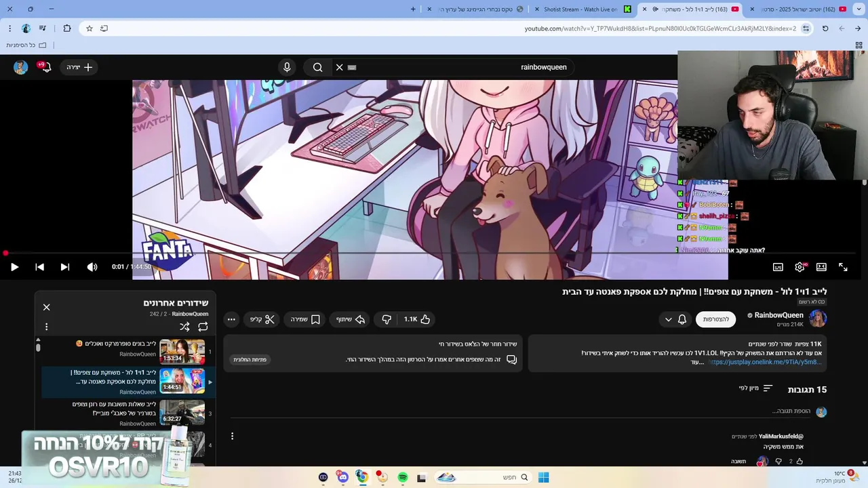The width and height of the screenshot is (868, 488).
Task: Click the Chrome address bar URL
Action: coord(660,28)
